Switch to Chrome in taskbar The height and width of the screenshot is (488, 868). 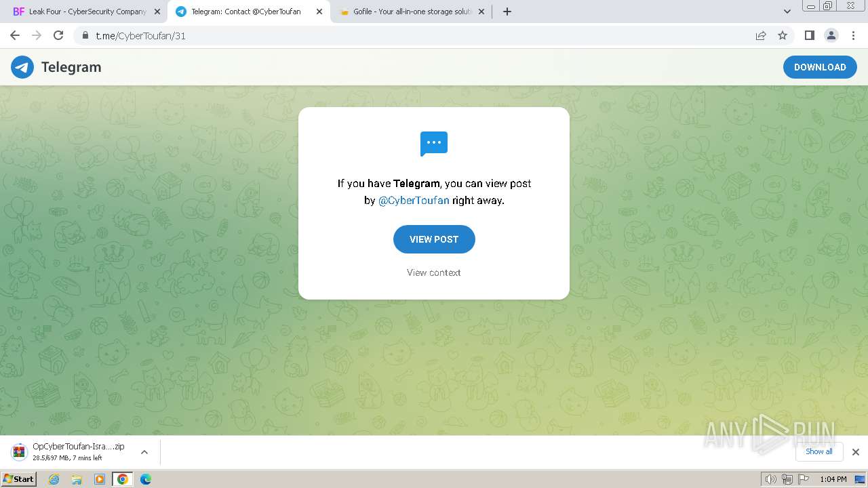122,479
